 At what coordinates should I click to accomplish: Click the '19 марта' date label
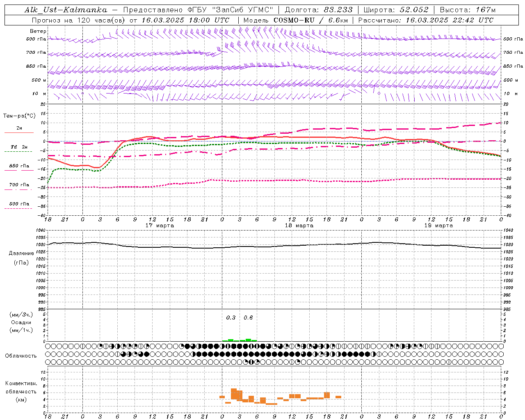pyautogui.click(x=439, y=226)
